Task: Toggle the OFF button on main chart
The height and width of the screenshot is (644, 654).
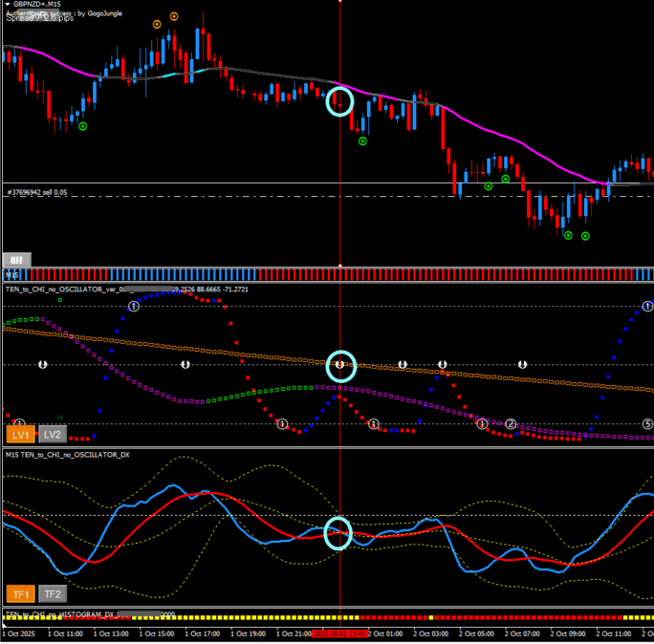Action: point(16,259)
